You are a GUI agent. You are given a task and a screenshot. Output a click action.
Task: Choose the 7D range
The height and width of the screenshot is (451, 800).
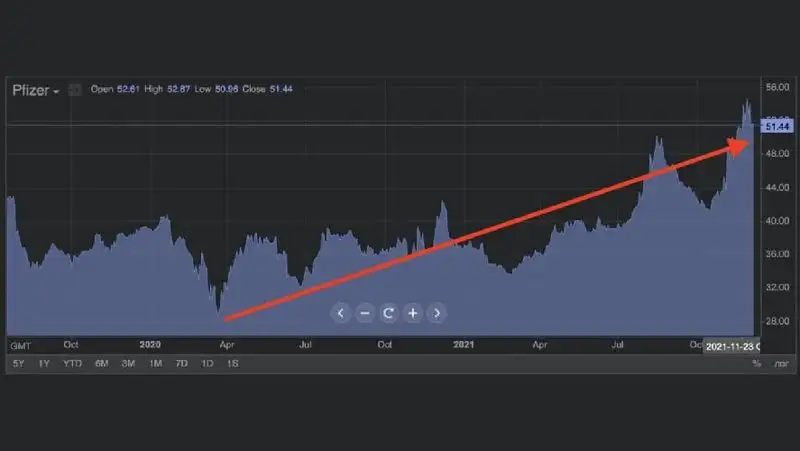[181, 363]
